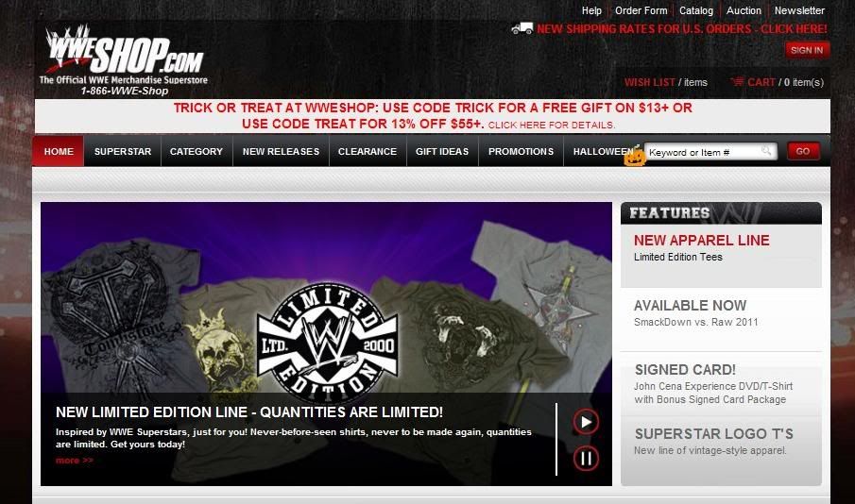855x504 pixels.
Task: Click the search magnifier icon
Action: click(x=766, y=150)
